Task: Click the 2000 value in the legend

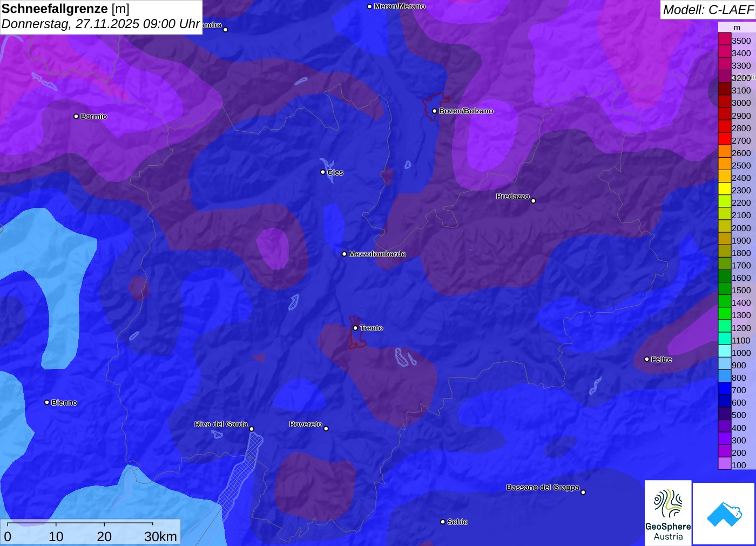Action: [x=741, y=228]
